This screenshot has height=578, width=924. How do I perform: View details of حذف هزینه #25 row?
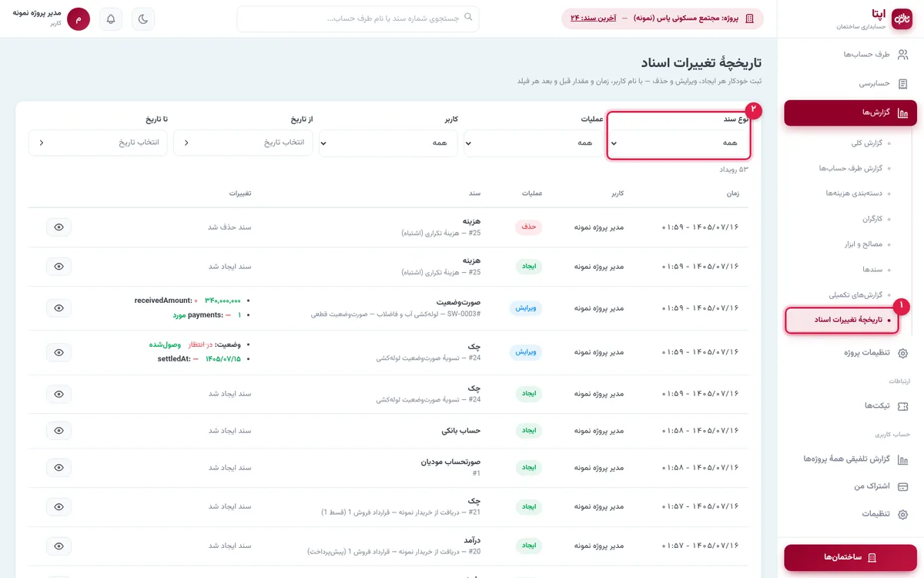coord(59,227)
